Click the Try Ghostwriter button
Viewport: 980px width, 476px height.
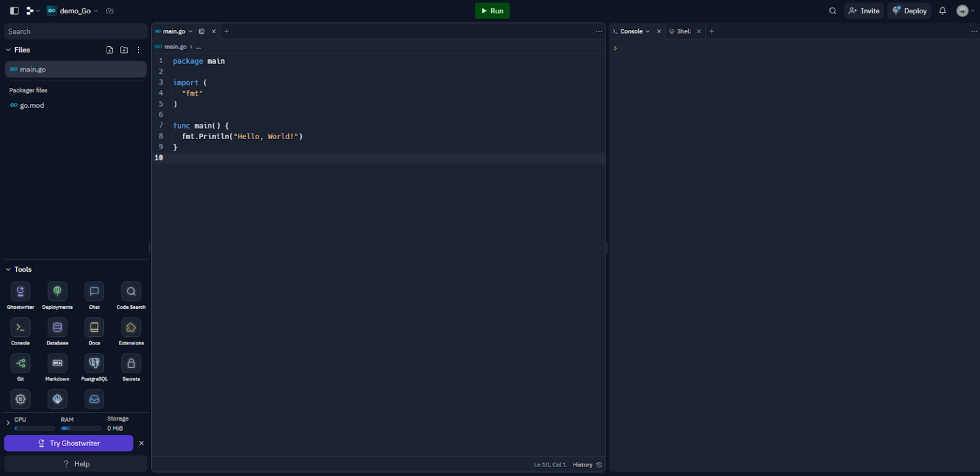(x=69, y=443)
